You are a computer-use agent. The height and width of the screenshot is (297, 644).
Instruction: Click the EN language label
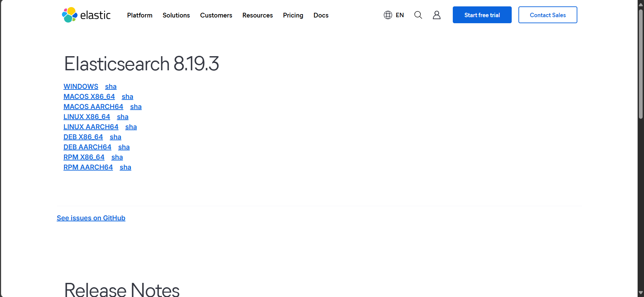tap(400, 15)
